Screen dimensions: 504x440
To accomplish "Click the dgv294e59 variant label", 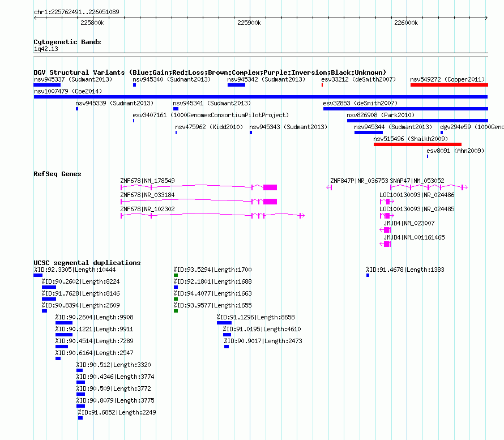I will coord(472,127).
